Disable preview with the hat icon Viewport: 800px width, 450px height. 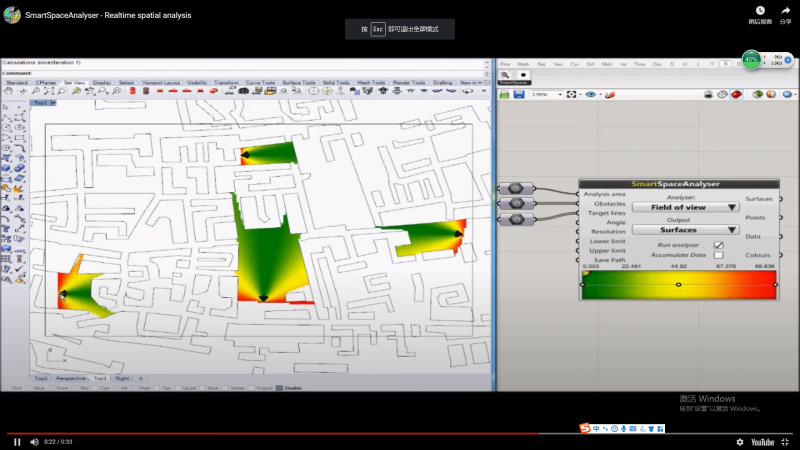coord(708,94)
